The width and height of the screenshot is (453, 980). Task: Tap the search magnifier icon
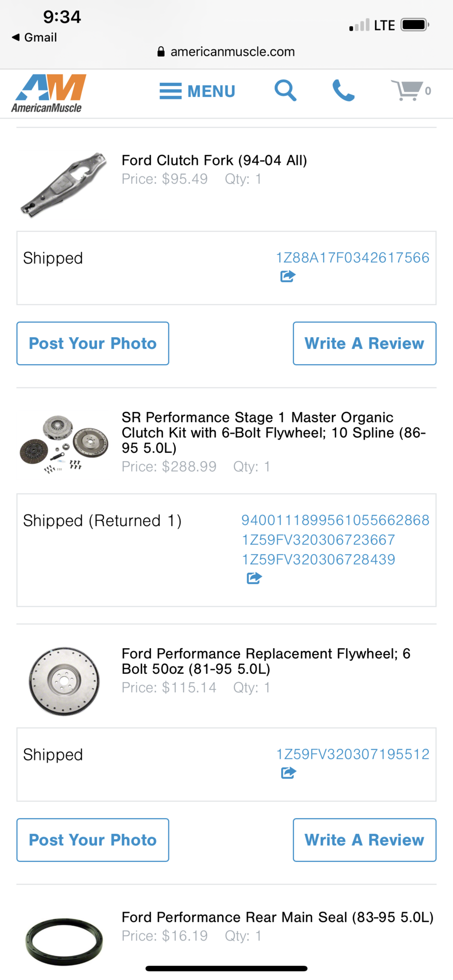click(x=285, y=91)
